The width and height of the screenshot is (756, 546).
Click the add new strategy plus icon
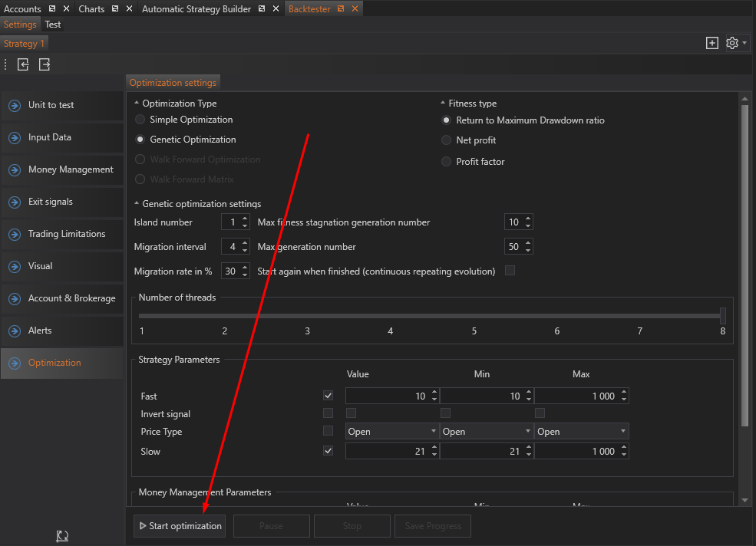pos(711,43)
